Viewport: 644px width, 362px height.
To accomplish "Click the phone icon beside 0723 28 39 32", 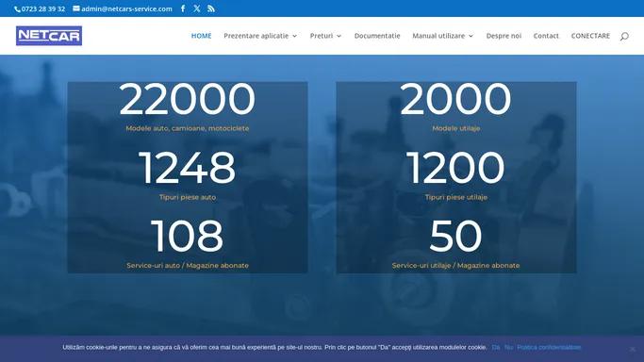I will pos(17,9).
